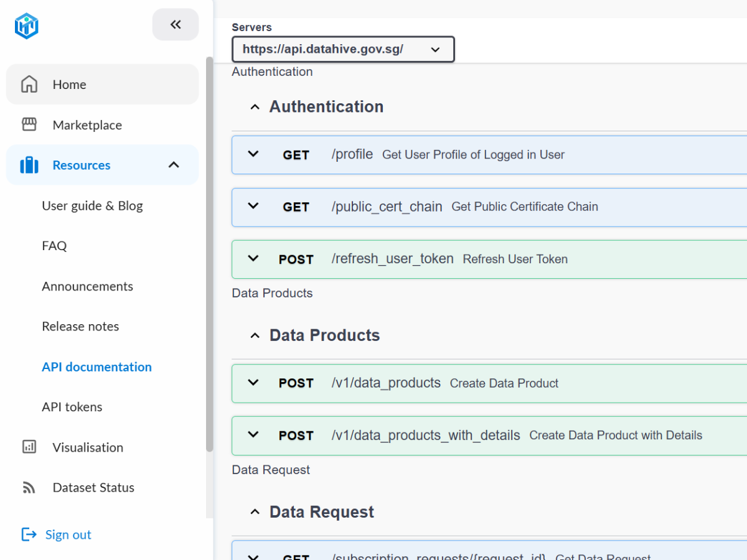The width and height of the screenshot is (747, 560).
Task: Expand the /v1/data_products_with_details endpoint chevron
Action: [253, 434]
